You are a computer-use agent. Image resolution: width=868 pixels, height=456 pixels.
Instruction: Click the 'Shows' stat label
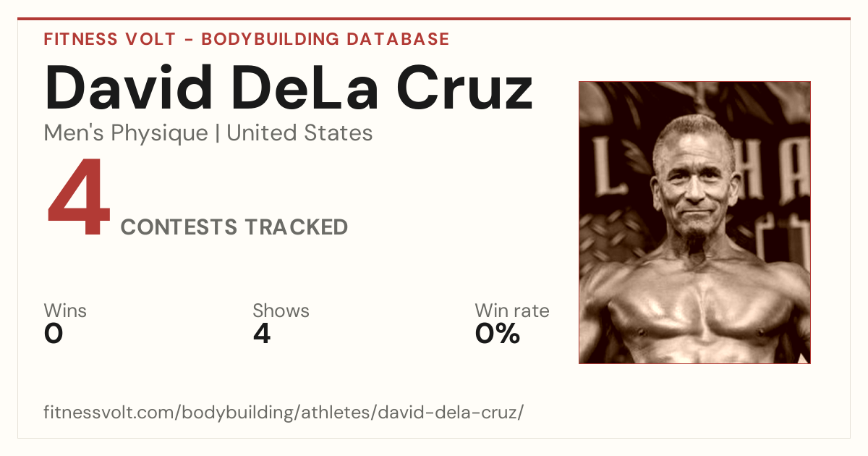(281, 311)
